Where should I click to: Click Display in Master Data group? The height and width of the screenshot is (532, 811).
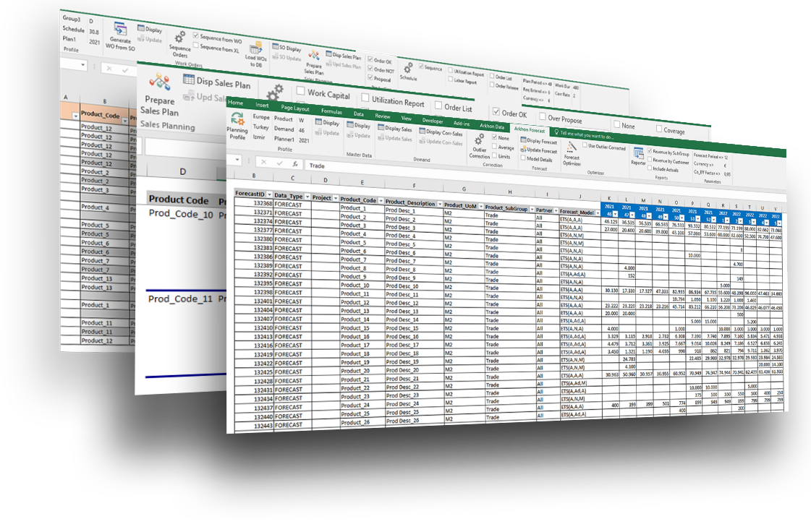coord(358,126)
